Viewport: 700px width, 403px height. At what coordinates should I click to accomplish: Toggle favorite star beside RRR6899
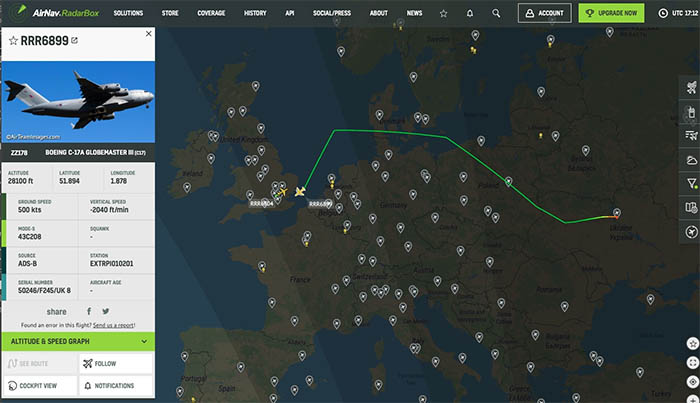click(x=13, y=41)
